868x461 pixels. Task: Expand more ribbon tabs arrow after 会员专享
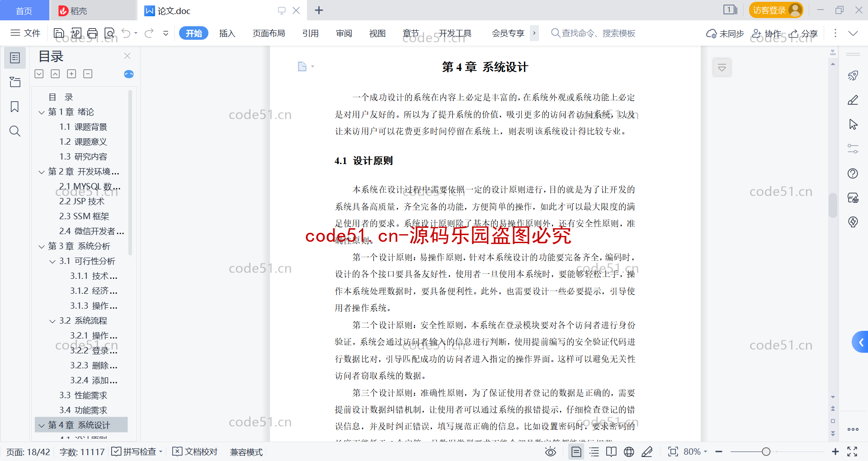(x=534, y=33)
